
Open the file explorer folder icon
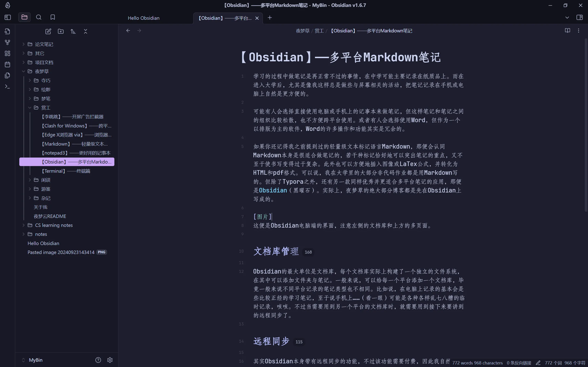(x=24, y=17)
